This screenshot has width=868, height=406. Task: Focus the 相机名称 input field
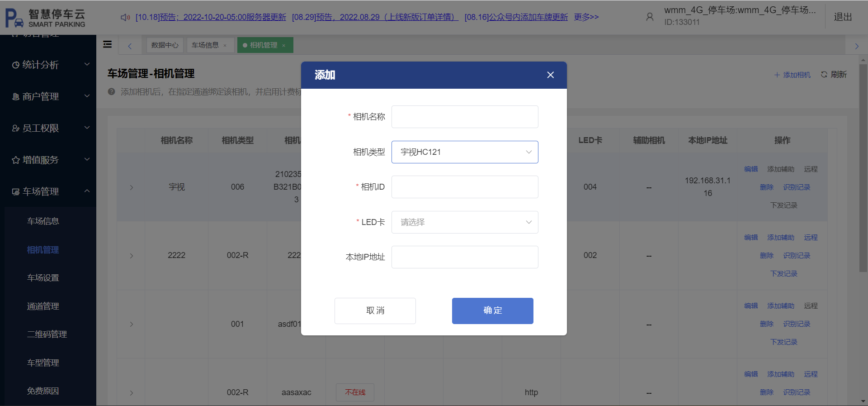point(465,117)
